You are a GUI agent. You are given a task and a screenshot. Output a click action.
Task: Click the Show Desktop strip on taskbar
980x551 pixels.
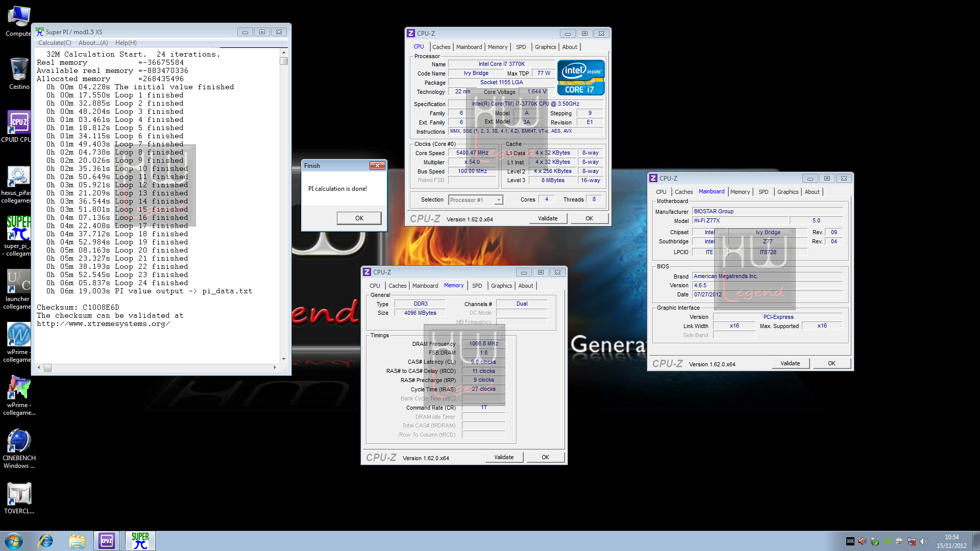click(x=976, y=541)
